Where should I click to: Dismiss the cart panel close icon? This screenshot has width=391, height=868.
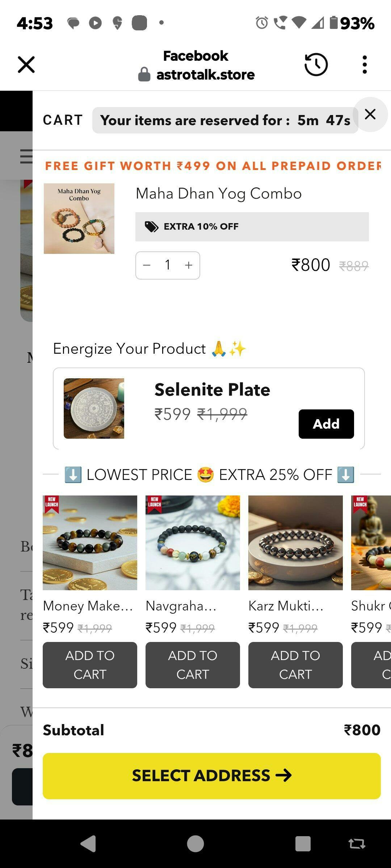370,114
